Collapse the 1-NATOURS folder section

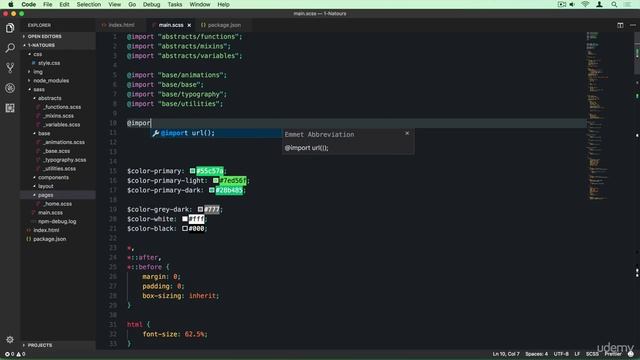[x=41, y=45]
